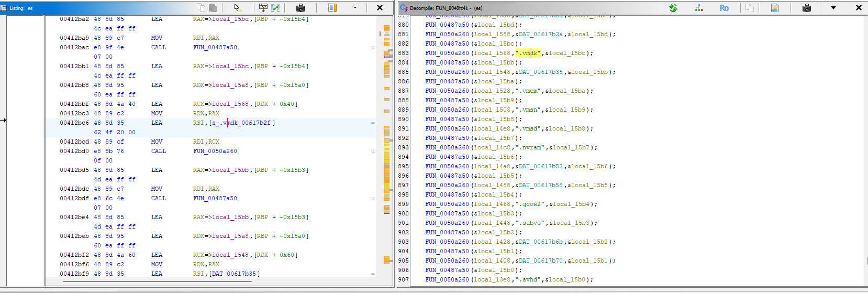Select FUN_00487a50 call operand at 00412bac
Image resolution: width=868 pixels, height=293 pixels.
click(215, 47)
